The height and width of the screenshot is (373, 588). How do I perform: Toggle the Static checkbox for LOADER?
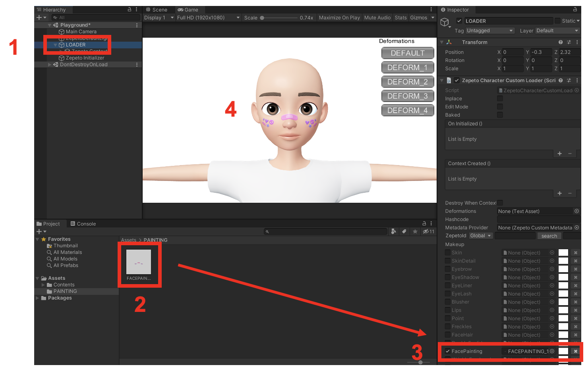(x=558, y=21)
